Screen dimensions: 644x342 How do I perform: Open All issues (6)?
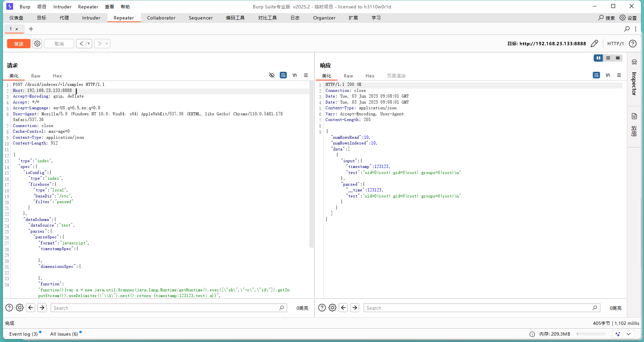pyautogui.click(x=64, y=334)
